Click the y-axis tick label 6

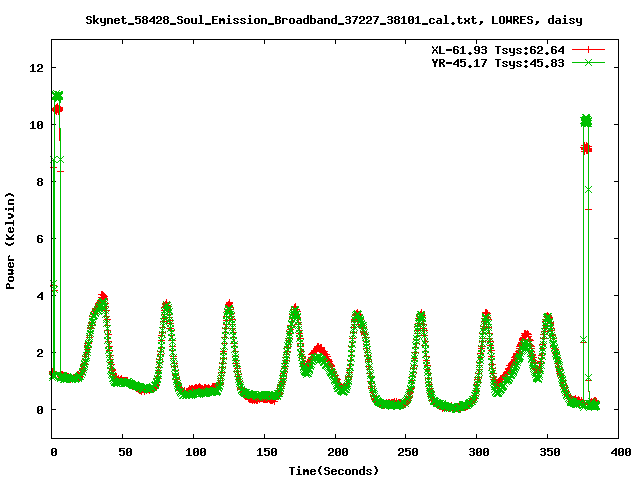pyautogui.click(x=40, y=239)
